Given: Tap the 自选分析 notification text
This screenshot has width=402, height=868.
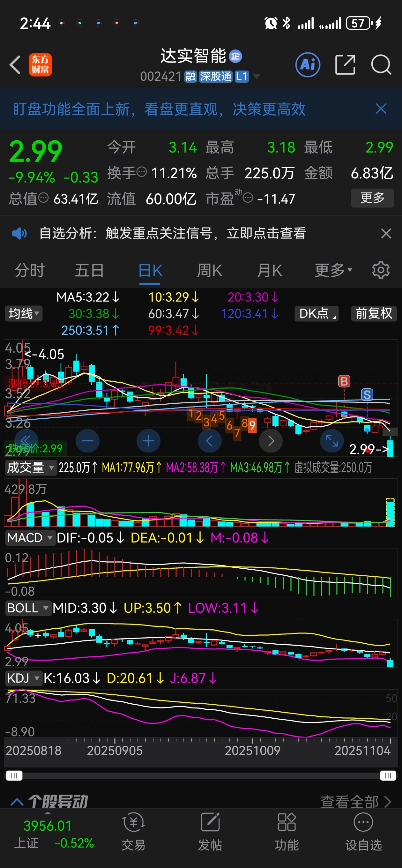Looking at the screenshot, I should tap(173, 233).
